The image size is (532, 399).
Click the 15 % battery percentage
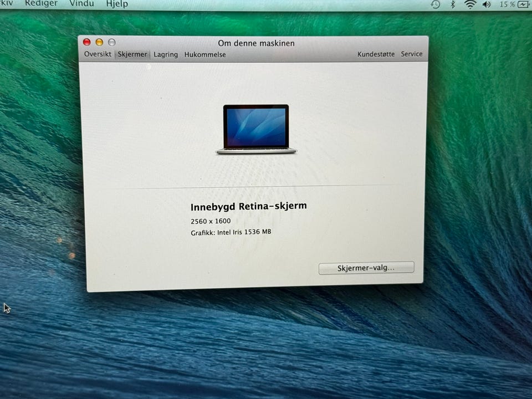coord(507,4)
